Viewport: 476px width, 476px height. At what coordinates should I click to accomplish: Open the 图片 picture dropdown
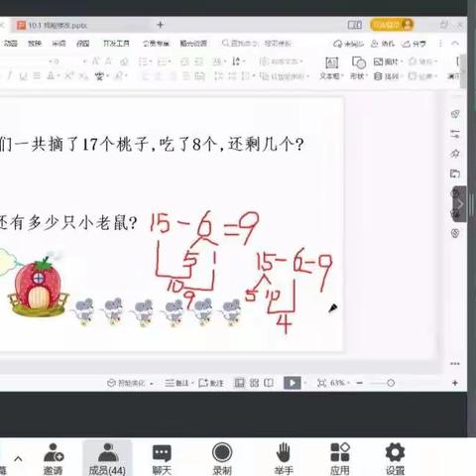pyautogui.click(x=388, y=61)
